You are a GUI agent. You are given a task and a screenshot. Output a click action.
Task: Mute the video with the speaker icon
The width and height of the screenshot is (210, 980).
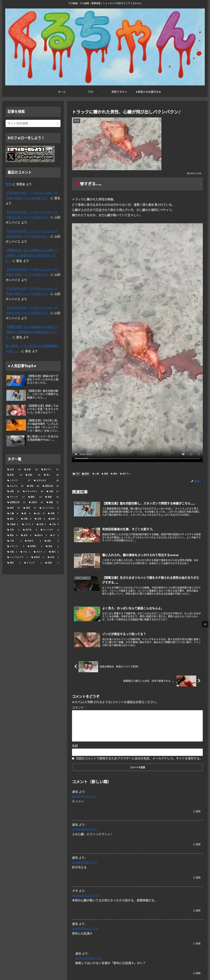183,454
